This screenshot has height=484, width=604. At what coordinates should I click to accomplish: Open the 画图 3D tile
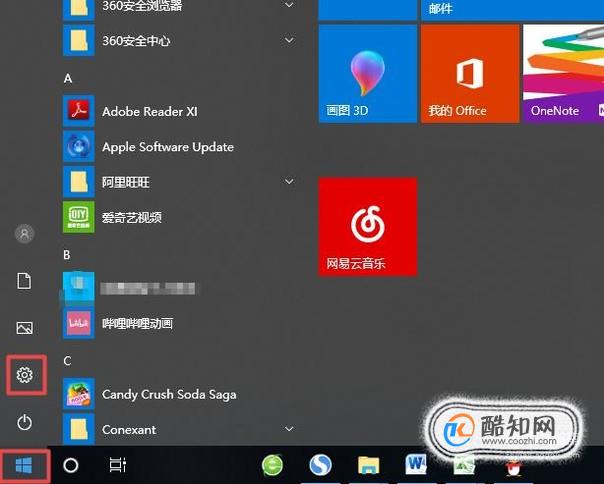(x=368, y=74)
